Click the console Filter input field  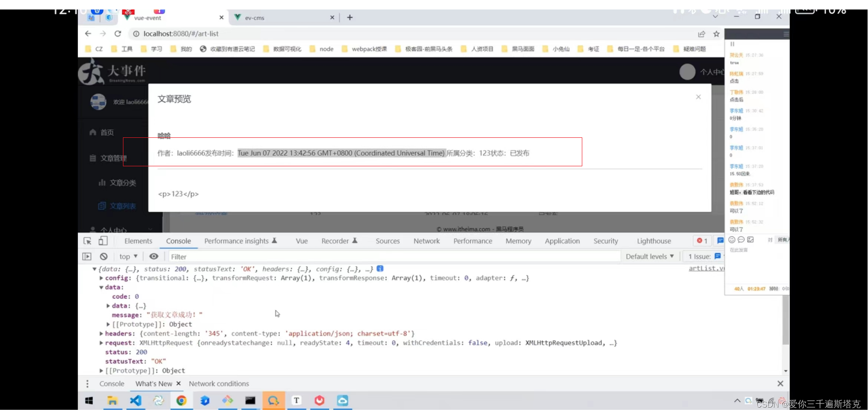point(394,257)
